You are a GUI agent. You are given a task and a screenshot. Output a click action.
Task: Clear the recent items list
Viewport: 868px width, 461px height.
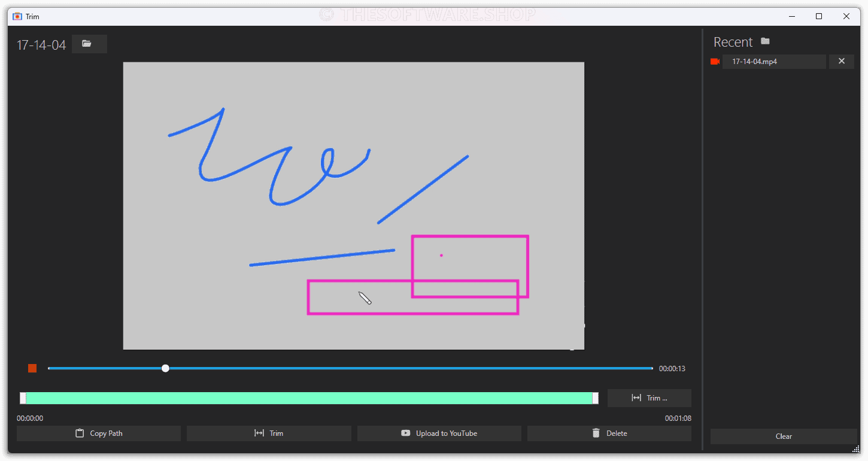[x=783, y=436]
